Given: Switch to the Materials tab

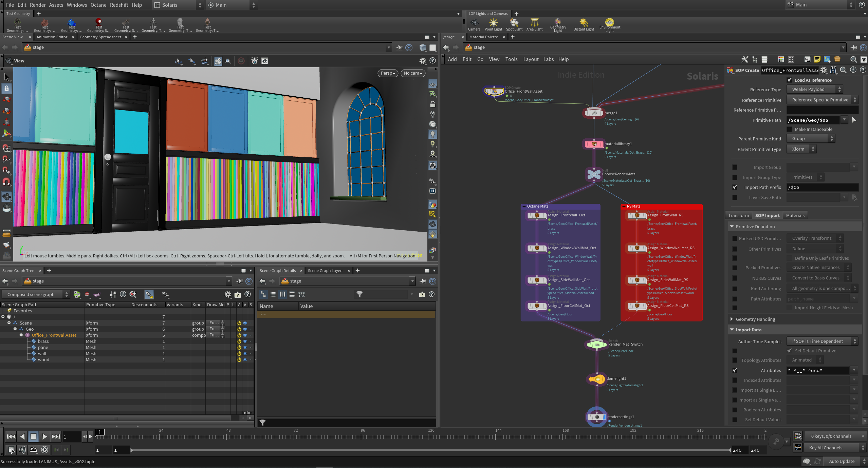Looking at the screenshot, I should 795,215.
